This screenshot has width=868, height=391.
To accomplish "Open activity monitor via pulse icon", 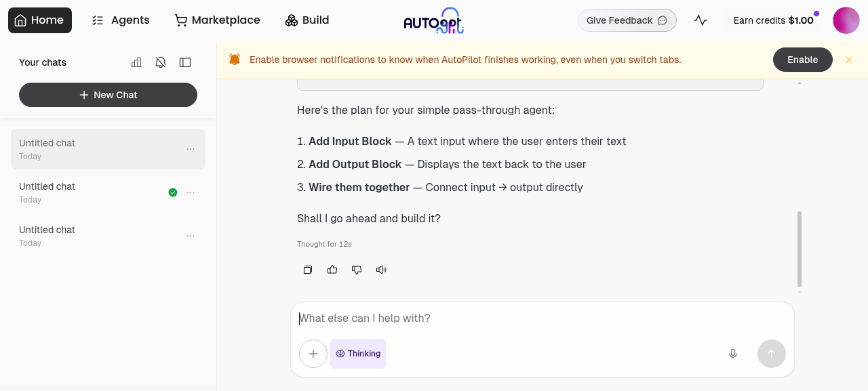I will [x=700, y=20].
